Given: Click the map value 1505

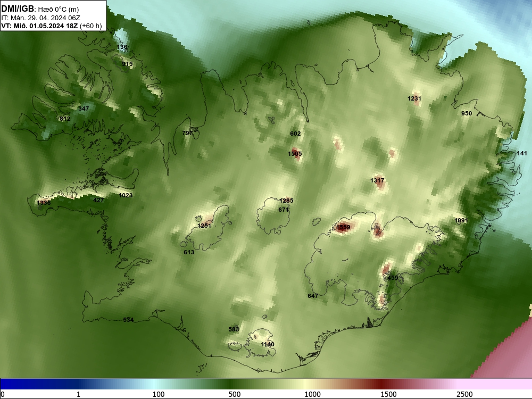Looking at the screenshot, I should 295,154.
